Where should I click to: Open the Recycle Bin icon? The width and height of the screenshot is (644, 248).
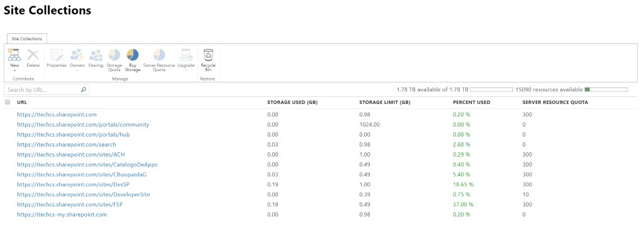pos(208,55)
